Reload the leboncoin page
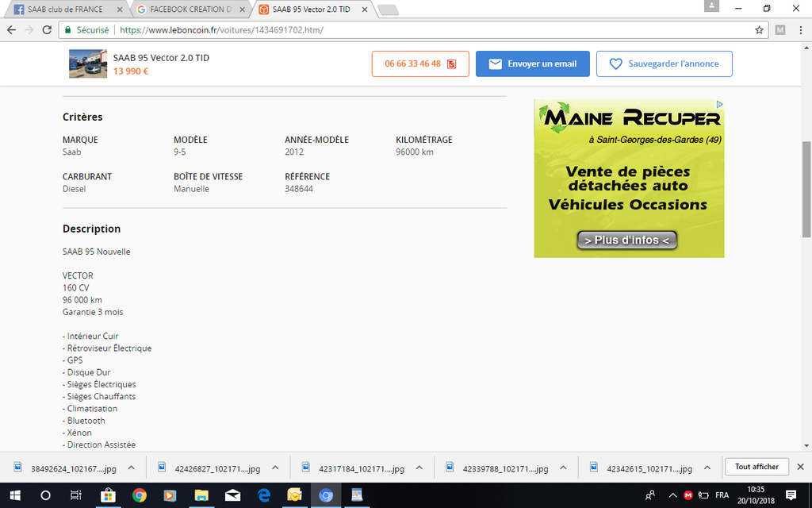 pos(47,30)
